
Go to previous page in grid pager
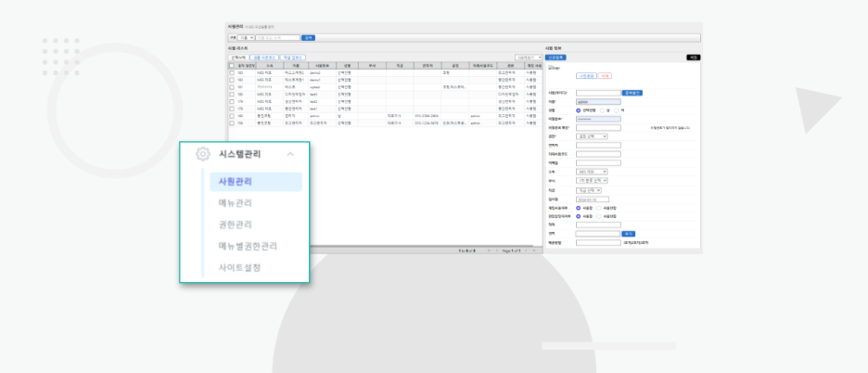pos(496,251)
